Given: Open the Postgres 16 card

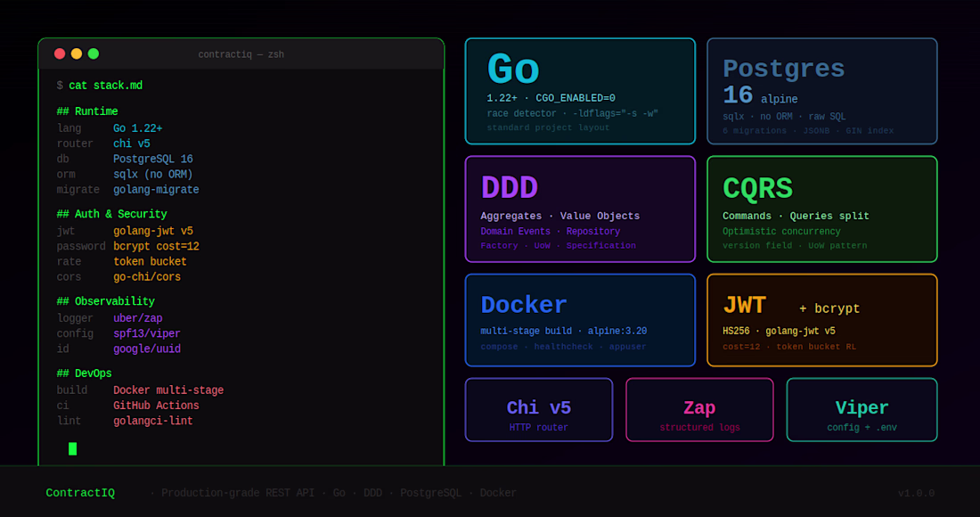Looking at the screenshot, I should pos(822,91).
